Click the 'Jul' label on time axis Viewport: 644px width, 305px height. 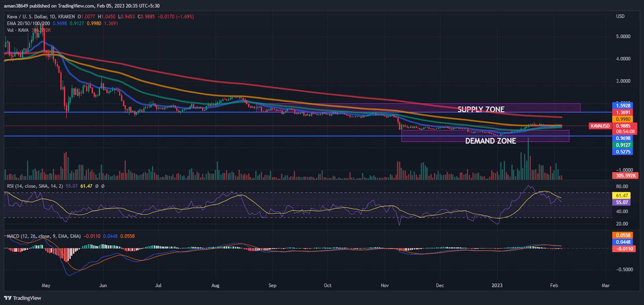pos(158,286)
